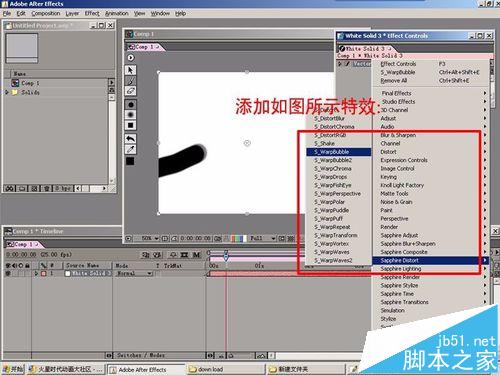Click first icon at Comp window bottom left
The image size is (500, 375).
point(129,238)
